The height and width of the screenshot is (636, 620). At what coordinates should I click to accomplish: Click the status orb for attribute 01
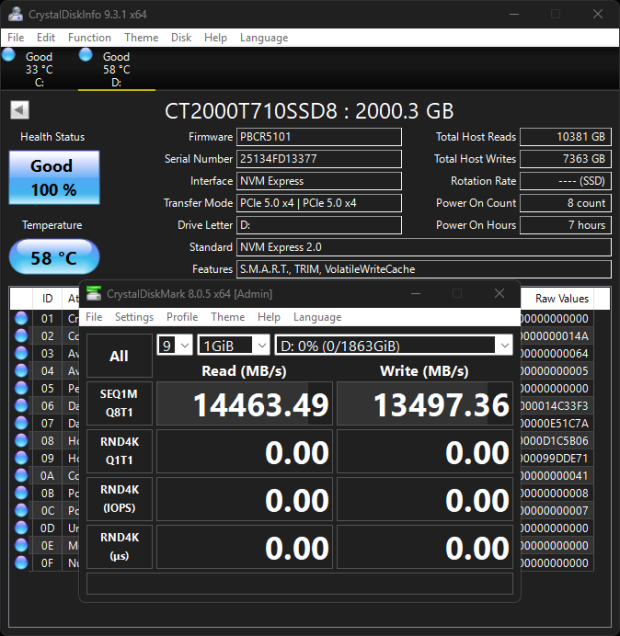pyautogui.click(x=21, y=318)
